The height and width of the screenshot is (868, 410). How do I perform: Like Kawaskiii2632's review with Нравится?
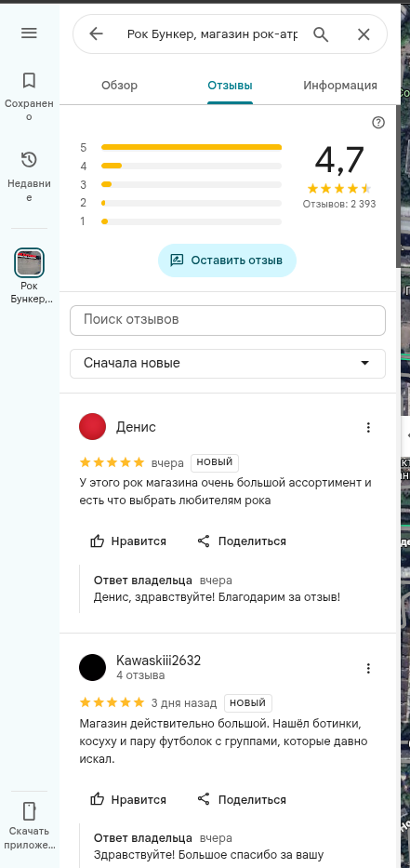coord(128,799)
